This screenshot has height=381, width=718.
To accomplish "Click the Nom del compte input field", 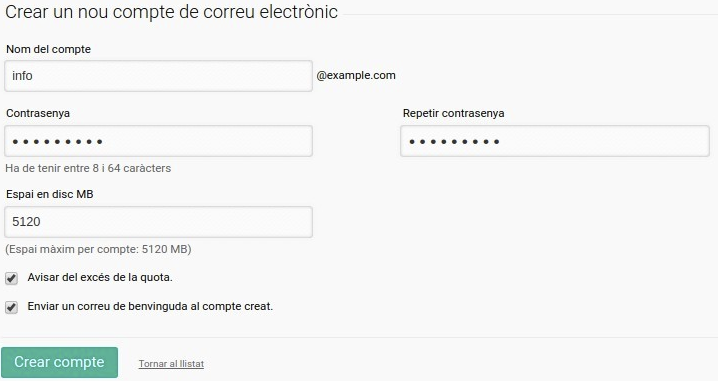I will point(158,76).
